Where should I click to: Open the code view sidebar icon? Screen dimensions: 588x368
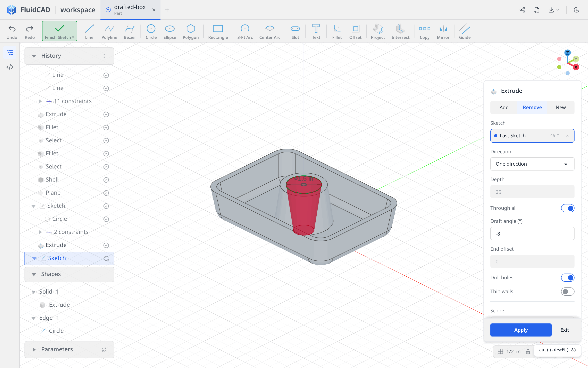(x=10, y=67)
